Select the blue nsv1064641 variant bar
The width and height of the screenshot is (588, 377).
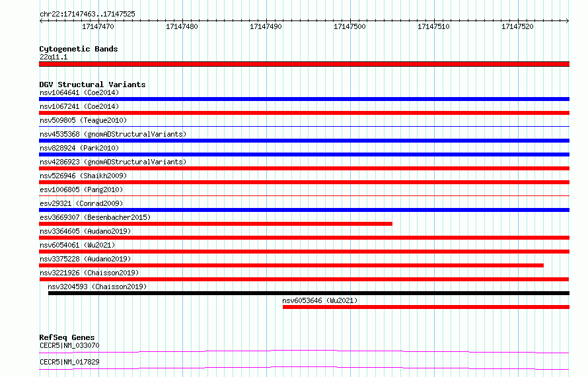304,99
